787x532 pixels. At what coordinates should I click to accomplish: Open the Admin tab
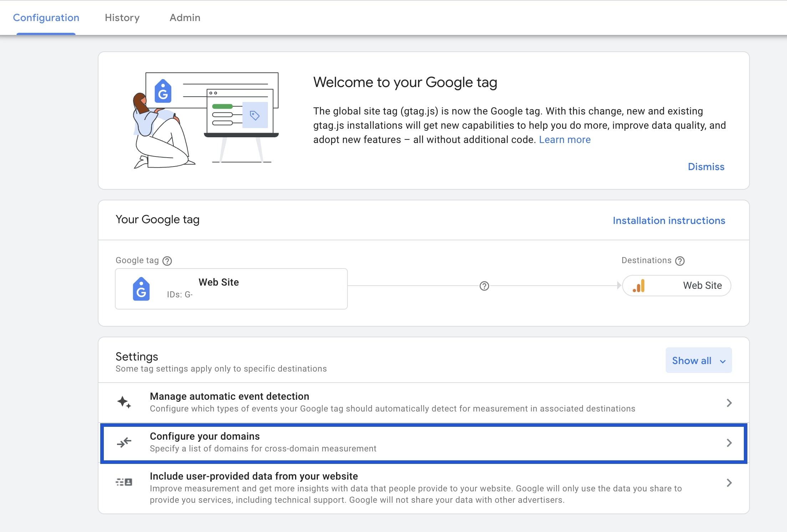pos(185,17)
